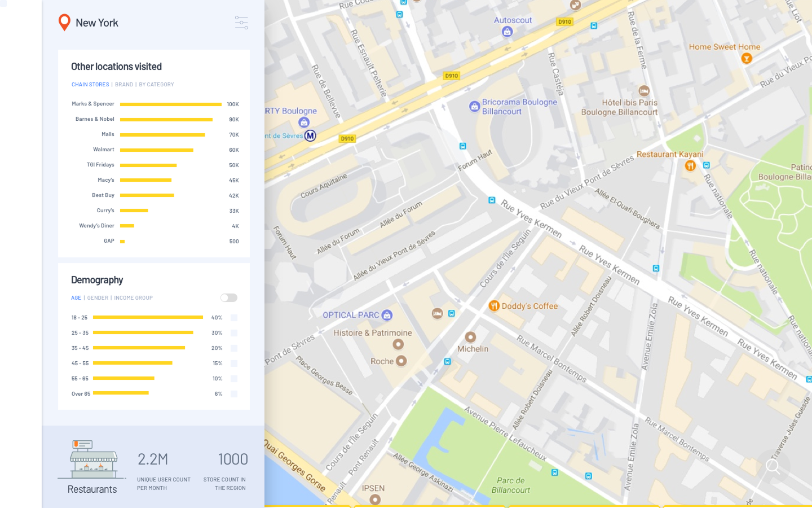Viewport: 812px width, 508px height.
Task: Switch to the BRAND tab
Action: point(124,85)
